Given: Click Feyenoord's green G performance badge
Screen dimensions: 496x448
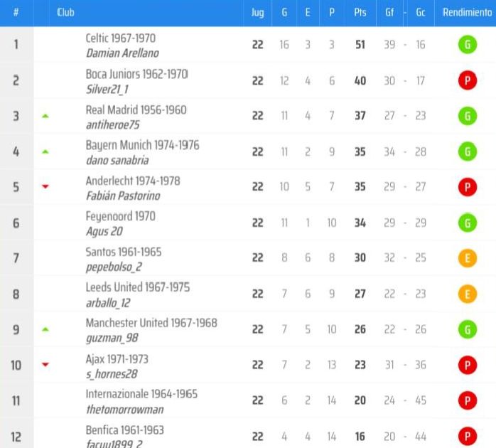Looking at the screenshot, I should point(467,223).
